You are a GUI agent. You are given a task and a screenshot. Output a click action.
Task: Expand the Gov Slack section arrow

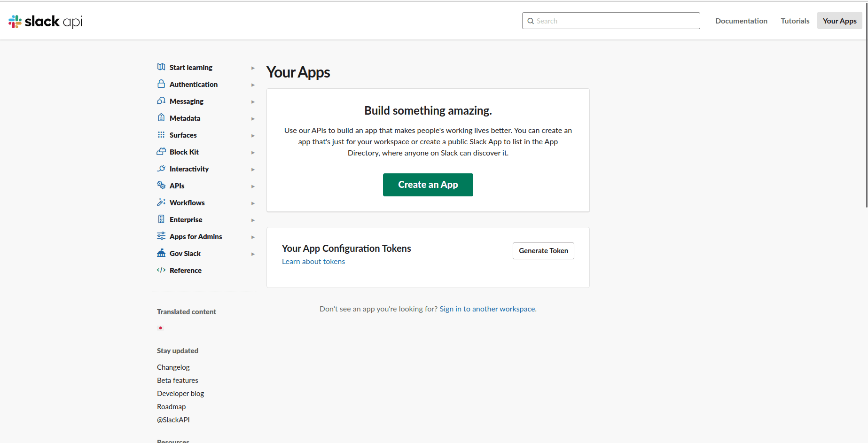pyautogui.click(x=253, y=254)
